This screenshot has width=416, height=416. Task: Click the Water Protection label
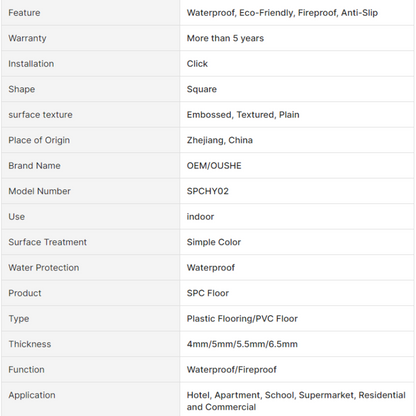click(x=44, y=268)
